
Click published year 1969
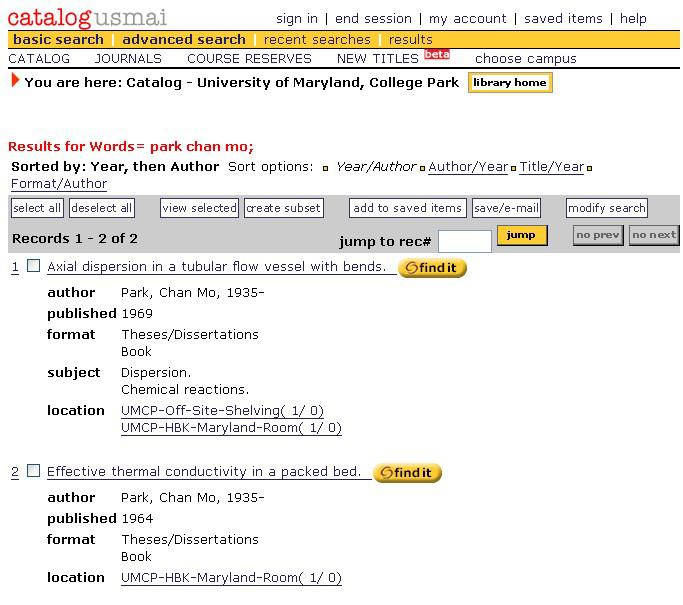[x=137, y=314]
